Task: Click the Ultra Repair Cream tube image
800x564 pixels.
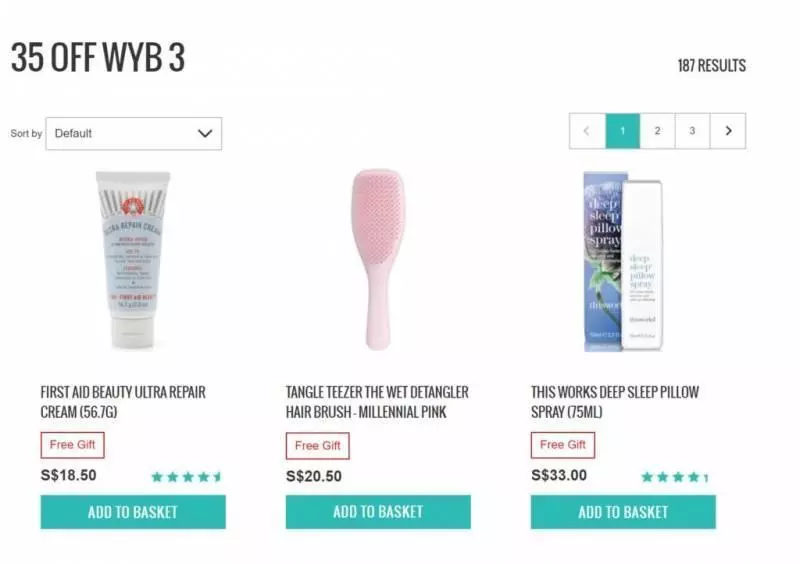Action: [133, 260]
